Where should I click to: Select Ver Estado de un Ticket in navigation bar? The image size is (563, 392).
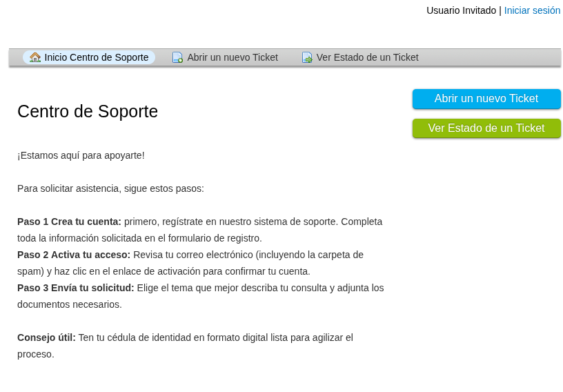pos(367,57)
